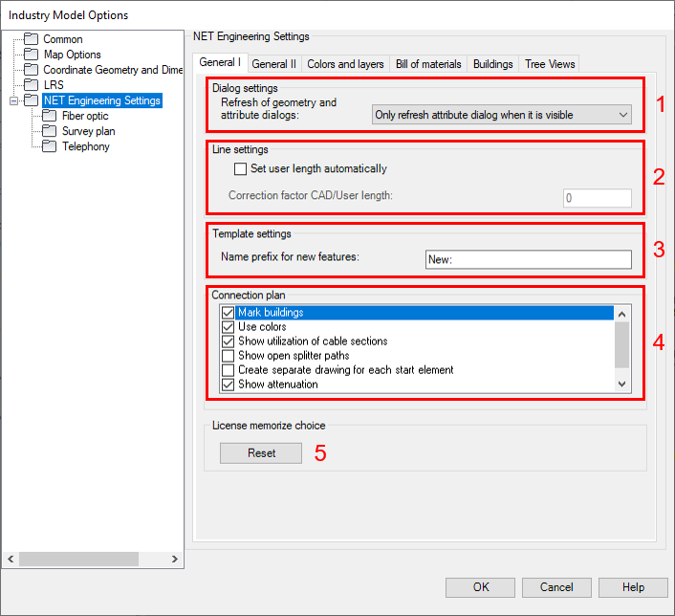This screenshot has height=616, width=675.
Task: Toggle Show open splitter paths checkbox
Action: click(x=228, y=356)
